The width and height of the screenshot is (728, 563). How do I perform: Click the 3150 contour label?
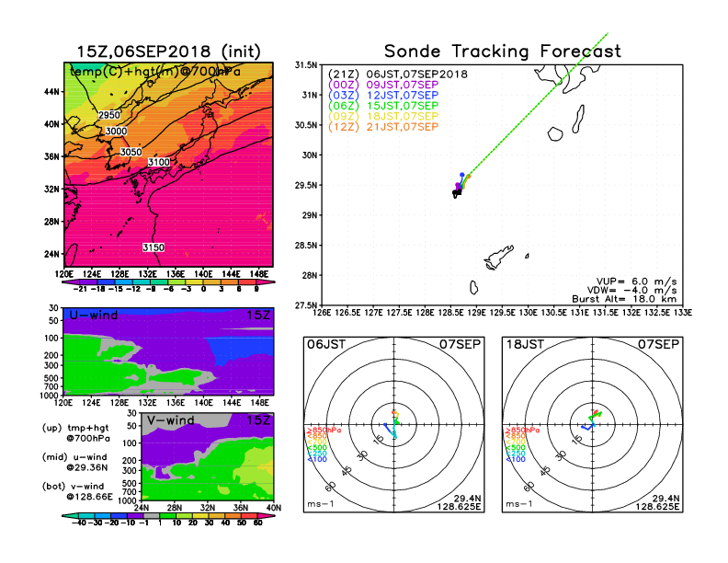154,247
